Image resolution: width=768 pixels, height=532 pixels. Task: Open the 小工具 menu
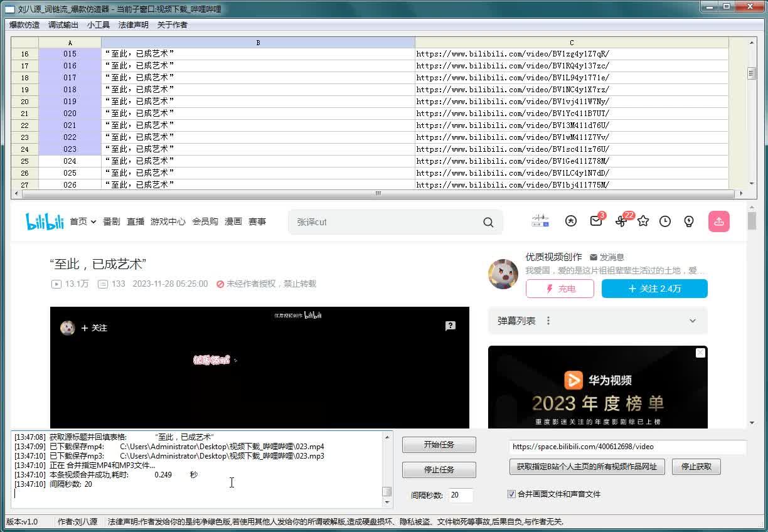tap(99, 25)
